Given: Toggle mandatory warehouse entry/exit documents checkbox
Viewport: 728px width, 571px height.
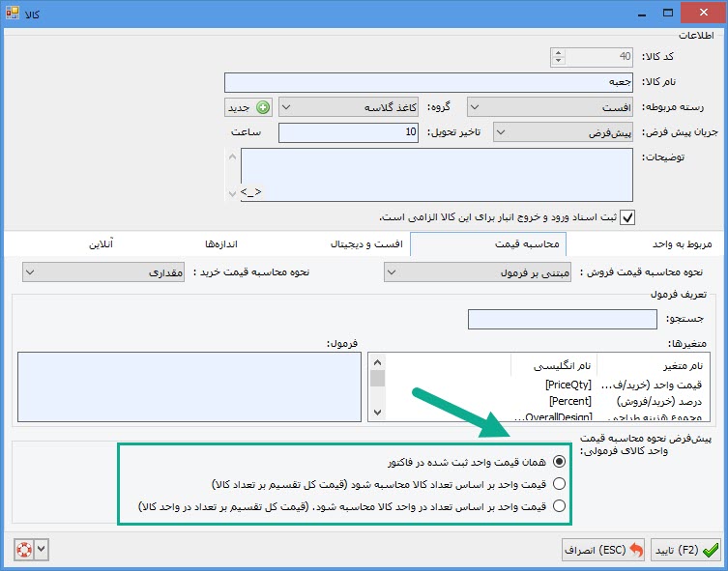Looking at the screenshot, I should [626, 216].
